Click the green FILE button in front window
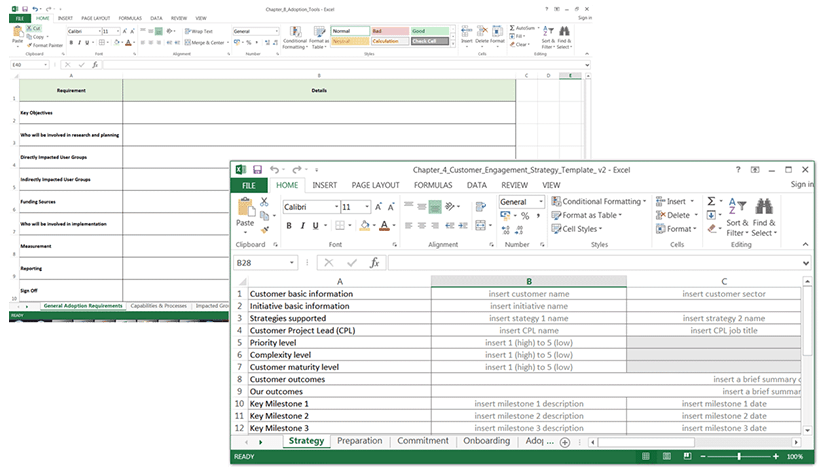Screen dimensions: 825x470 click(x=248, y=185)
